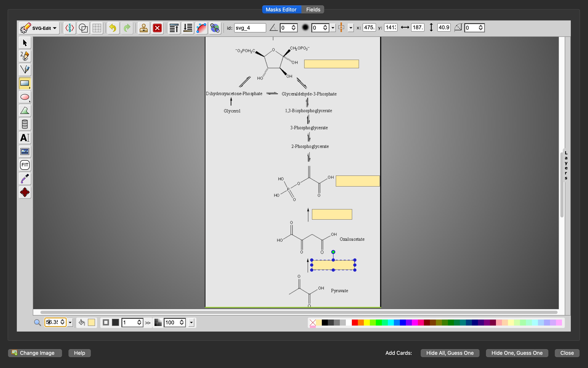Open the alignment options dropdown
This screenshot has height=368, width=588.
coord(351,28)
